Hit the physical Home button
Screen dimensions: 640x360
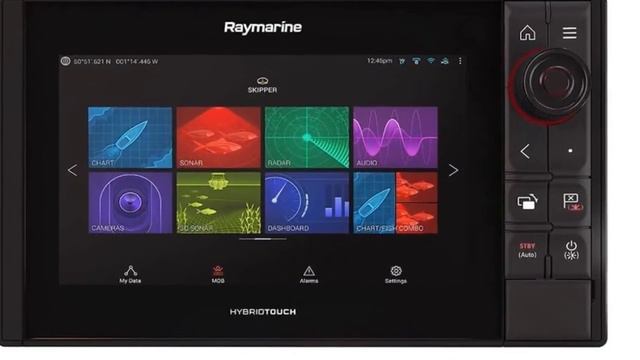pyautogui.click(x=527, y=33)
